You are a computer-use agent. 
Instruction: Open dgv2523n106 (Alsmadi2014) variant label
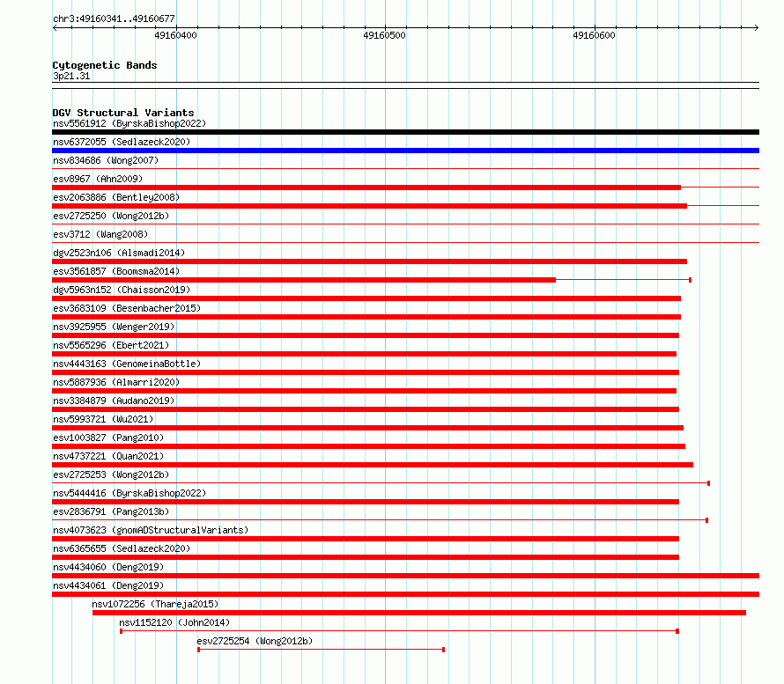[119, 253]
